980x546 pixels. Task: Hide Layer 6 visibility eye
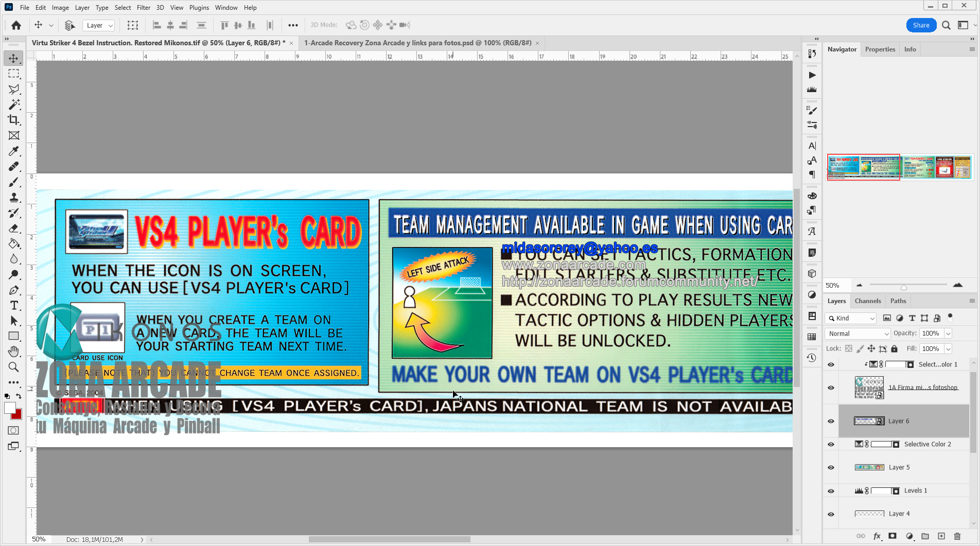point(831,421)
